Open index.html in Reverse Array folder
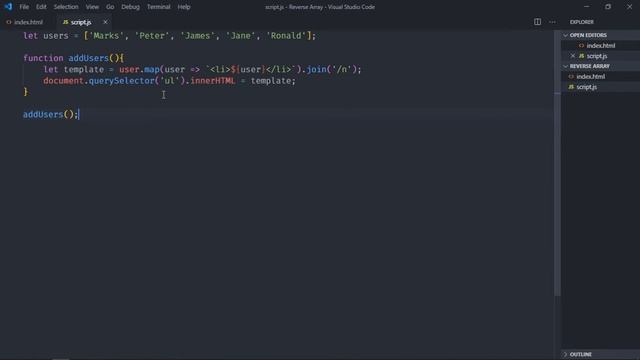 coord(600,76)
